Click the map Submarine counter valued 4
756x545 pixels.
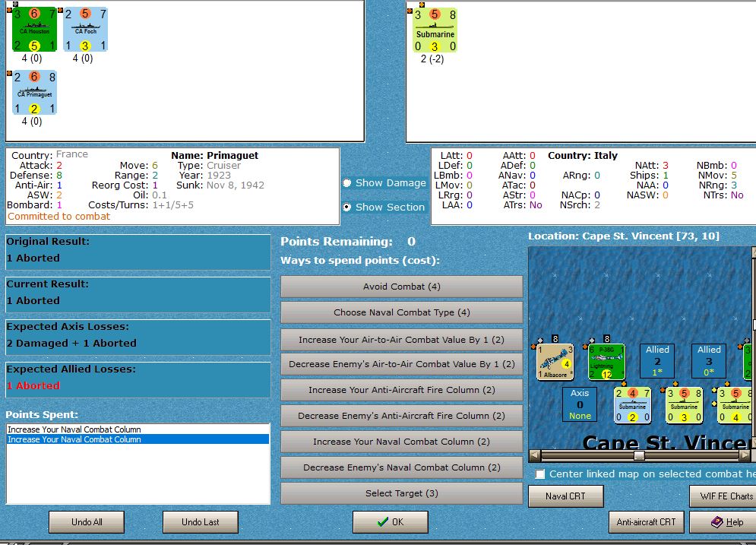coord(735,405)
